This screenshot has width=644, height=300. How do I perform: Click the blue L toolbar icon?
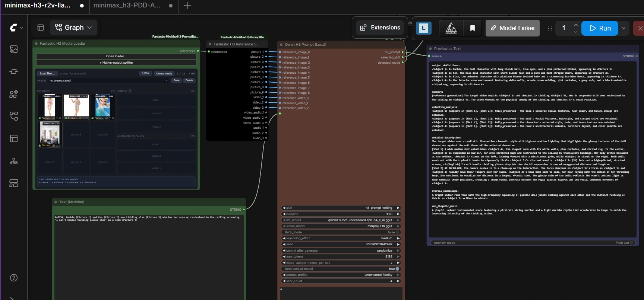tap(423, 28)
